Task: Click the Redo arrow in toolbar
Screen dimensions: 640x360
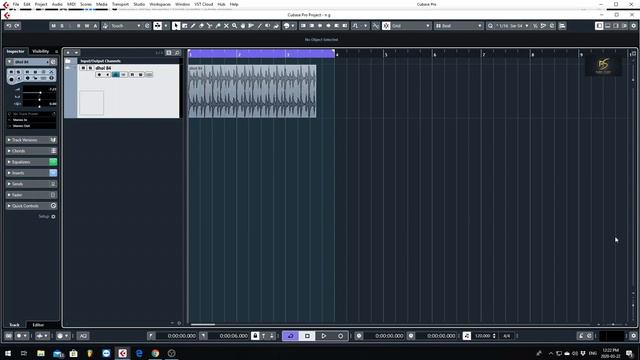Action: pos(17,26)
